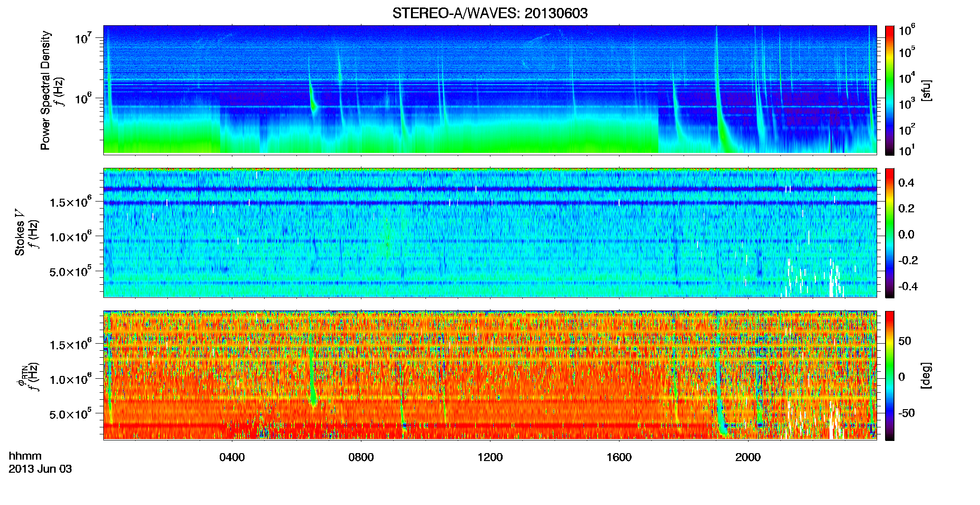The height and width of the screenshot is (505, 980).
Task: Click the 1600 time tick label
Action: 619,457
